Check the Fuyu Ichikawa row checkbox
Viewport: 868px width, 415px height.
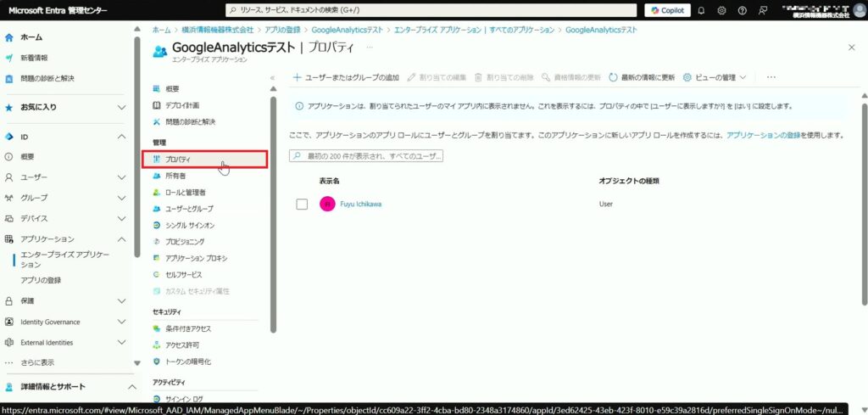point(302,205)
